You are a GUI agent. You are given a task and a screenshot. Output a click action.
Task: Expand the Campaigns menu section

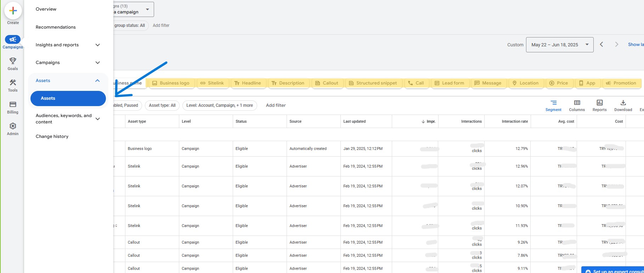[x=98, y=63]
